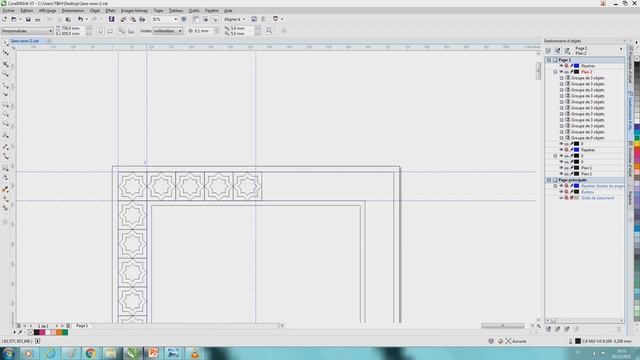640x360 pixels.
Task: Click the page width input field
Action: 72,28
